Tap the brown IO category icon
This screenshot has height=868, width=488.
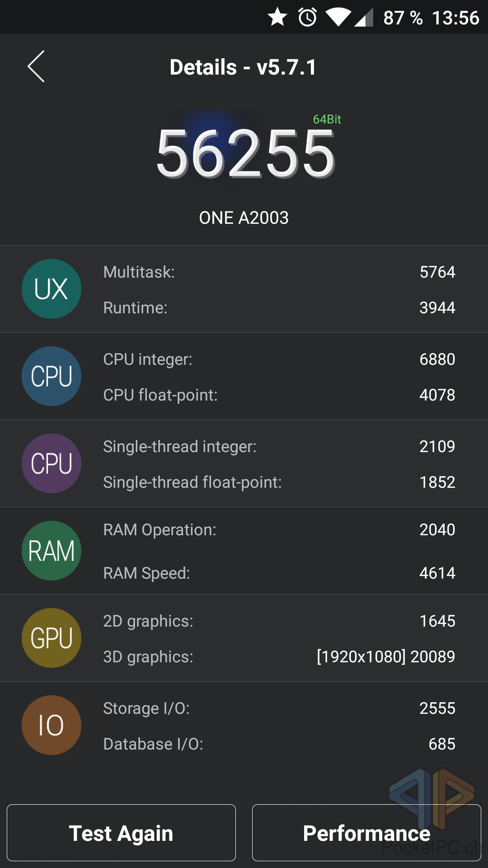tap(52, 725)
